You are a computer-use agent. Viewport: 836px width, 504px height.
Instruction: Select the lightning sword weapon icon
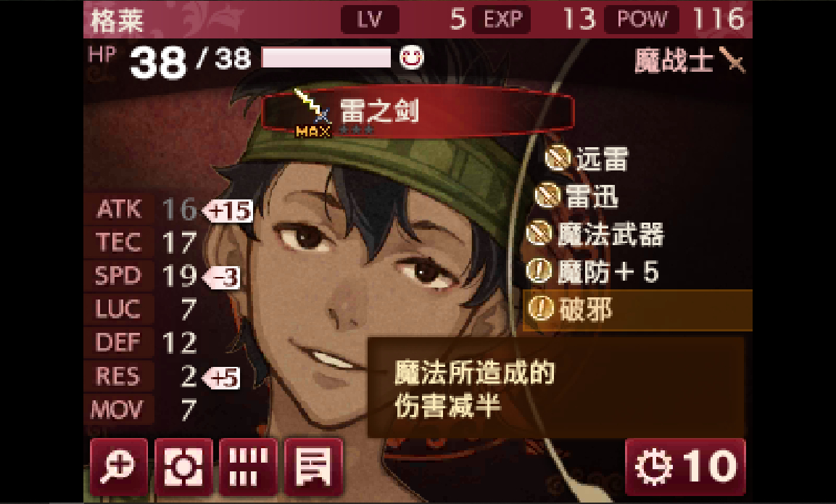[x=313, y=112]
